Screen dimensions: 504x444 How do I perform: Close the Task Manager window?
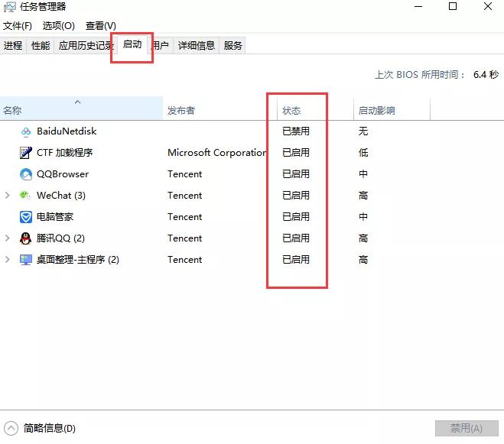(488, 6)
